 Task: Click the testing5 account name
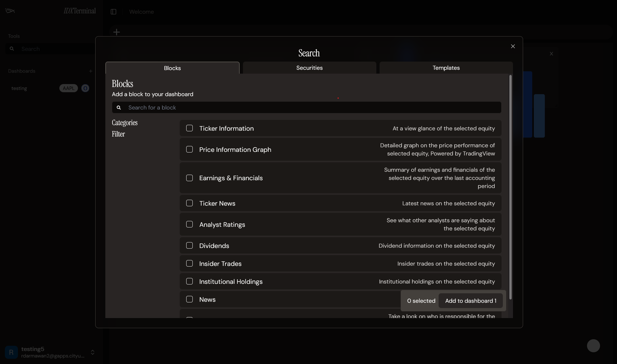tap(33, 349)
